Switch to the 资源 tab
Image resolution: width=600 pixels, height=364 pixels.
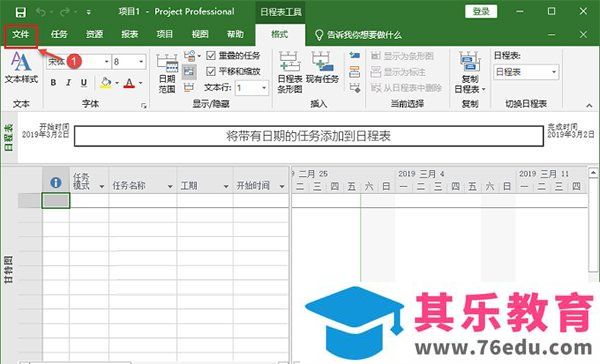[x=94, y=34]
